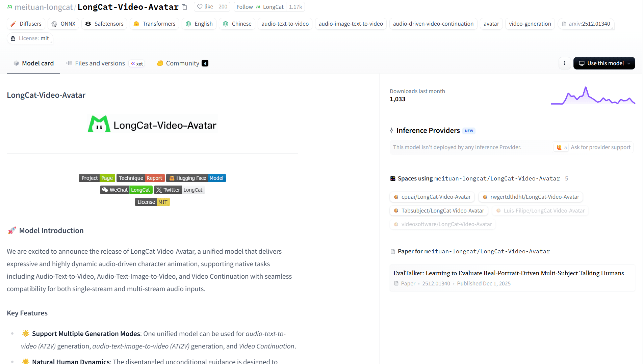This screenshot has height=364, width=643.
Task: Click the downloads last month chart
Action: point(593,96)
